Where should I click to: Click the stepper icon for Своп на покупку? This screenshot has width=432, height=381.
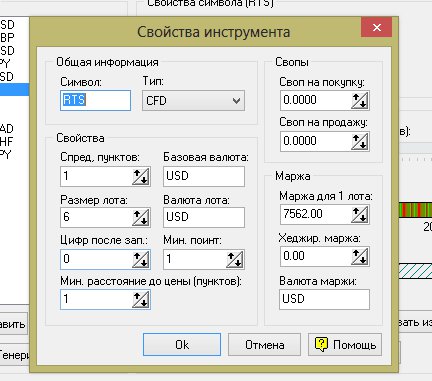coord(360,100)
